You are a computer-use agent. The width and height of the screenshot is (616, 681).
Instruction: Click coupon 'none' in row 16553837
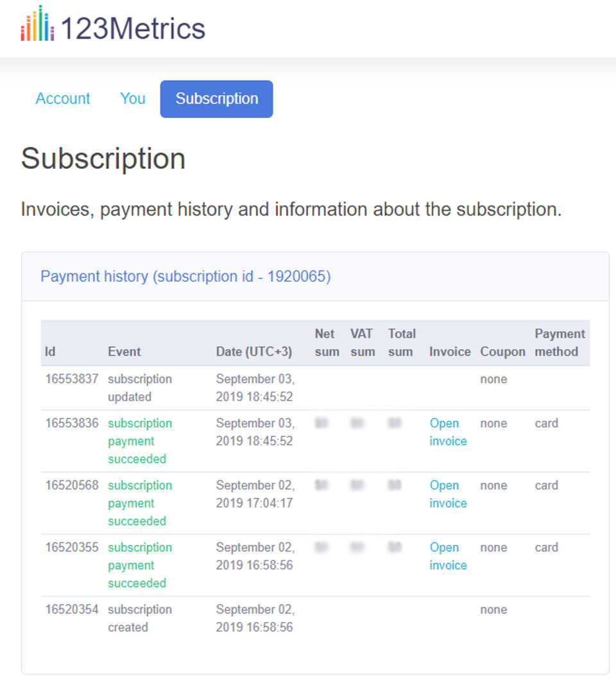(493, 379)
